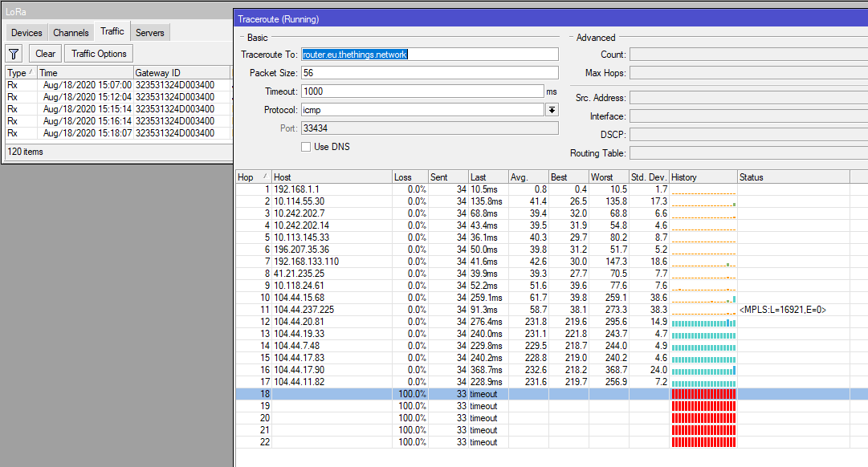Select Rx entry at 15:18:07
The width and height of the screenshot is (868, 467).
pos(118,133)
